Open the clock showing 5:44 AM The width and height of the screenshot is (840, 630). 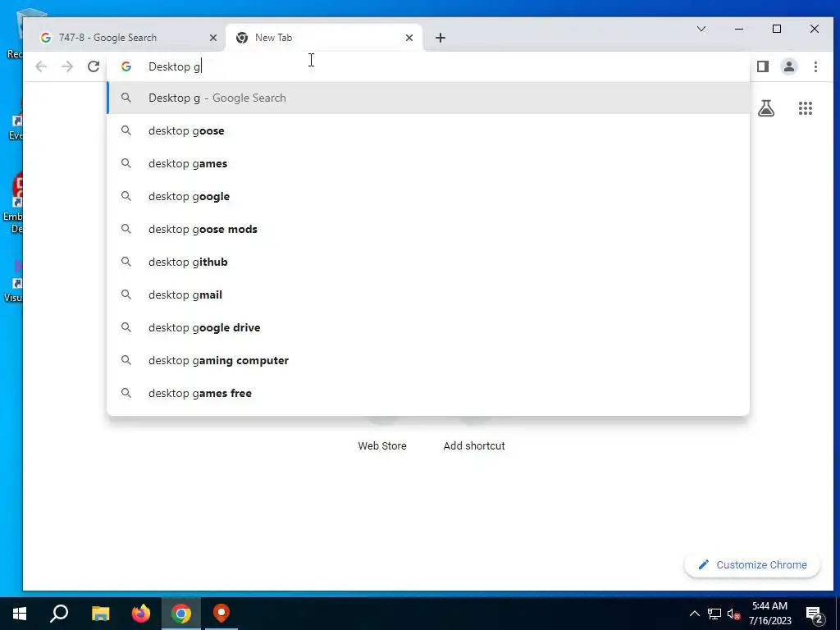pyautogui.click(x=769, y=614)
